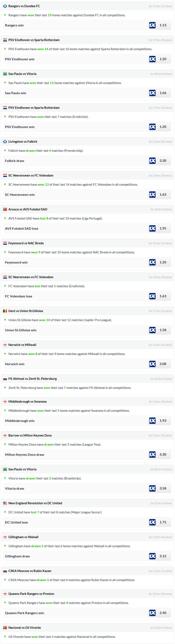The height and width of the screenshot is (644, 175).
Task: Click Portugal flag next to Arouca vs AVS
Action: pyautogui.click(x=5, y=209)
